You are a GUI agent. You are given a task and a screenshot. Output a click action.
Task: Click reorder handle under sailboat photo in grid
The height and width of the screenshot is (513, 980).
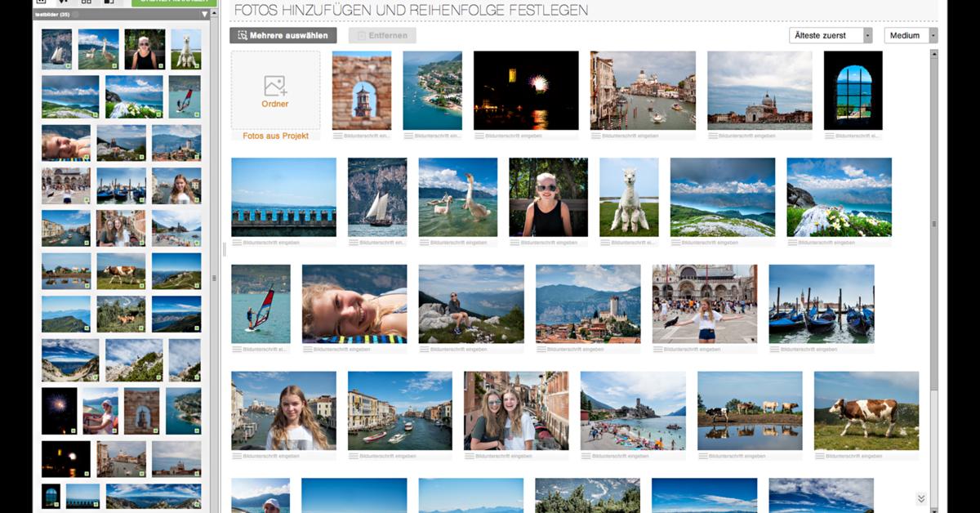pyautogui.click(x=353, y=243)
